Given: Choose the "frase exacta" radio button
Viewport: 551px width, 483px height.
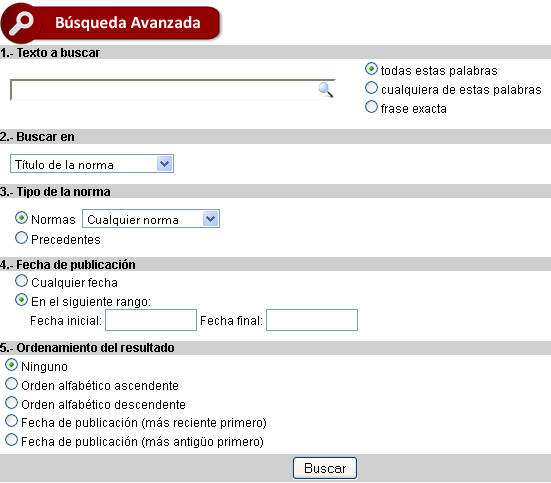Looking at the screenshot, I should click(371, 107).
